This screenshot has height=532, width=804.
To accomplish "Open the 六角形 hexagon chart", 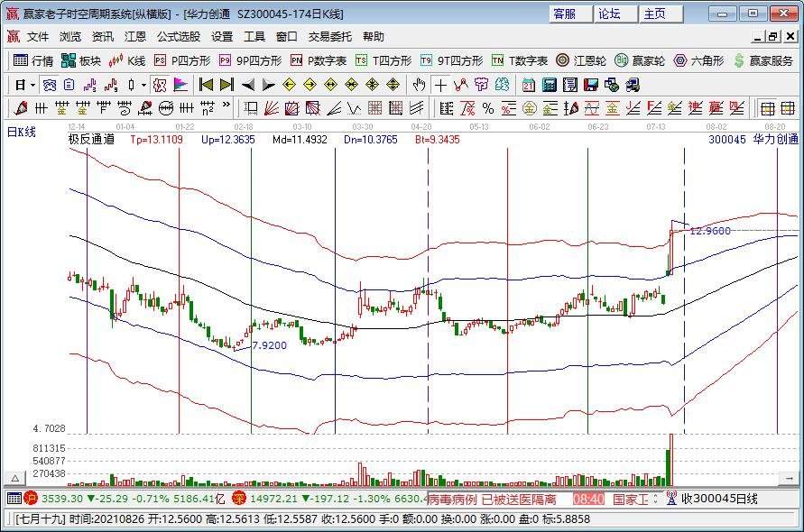I will point(698,60).
